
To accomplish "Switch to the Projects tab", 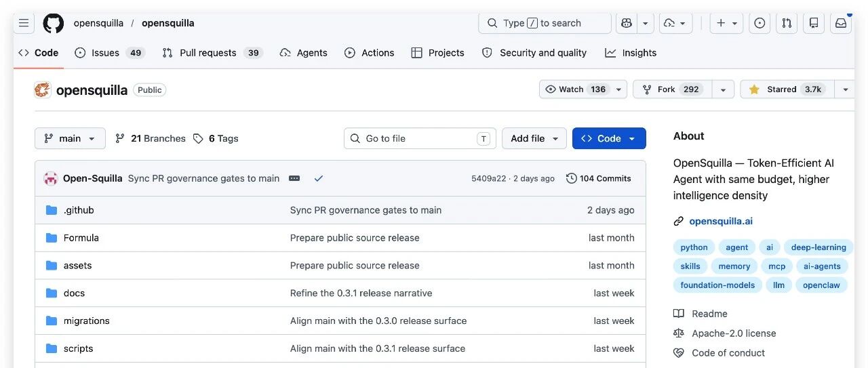I will [437, 53].
